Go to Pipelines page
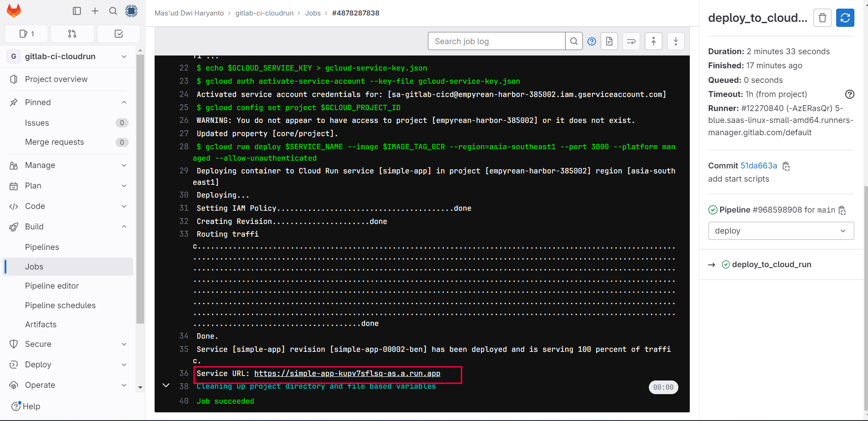This screenshot has width=868, height=421. (68, 247)
